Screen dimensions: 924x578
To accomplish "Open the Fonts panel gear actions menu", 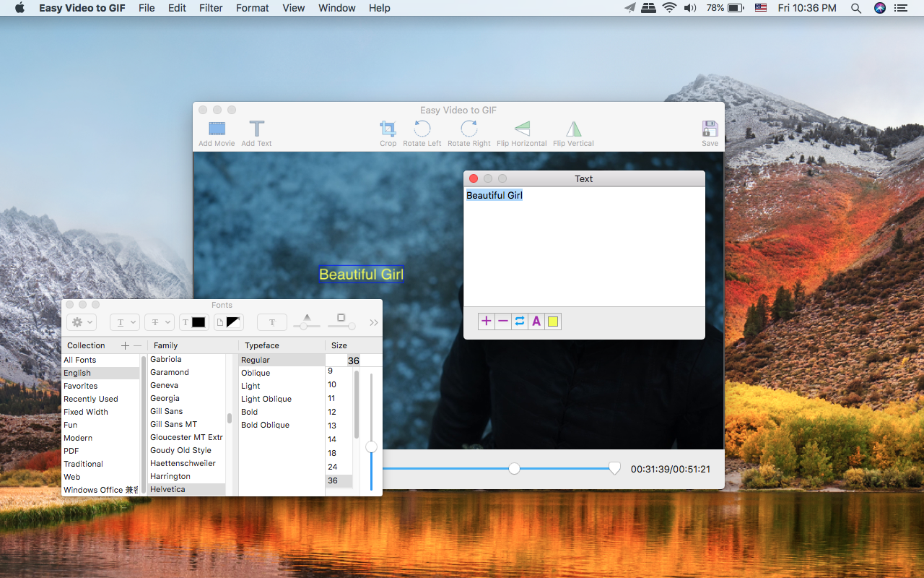I will coord(81,322).
